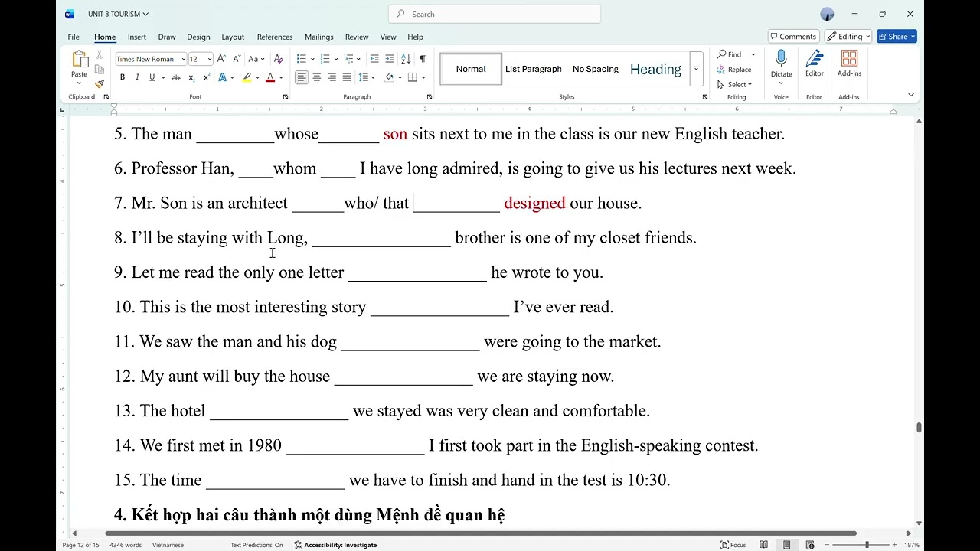Expand the numbering list dropdown
The width and height of the screenshot is (980, 551).
tap(336, 59)
